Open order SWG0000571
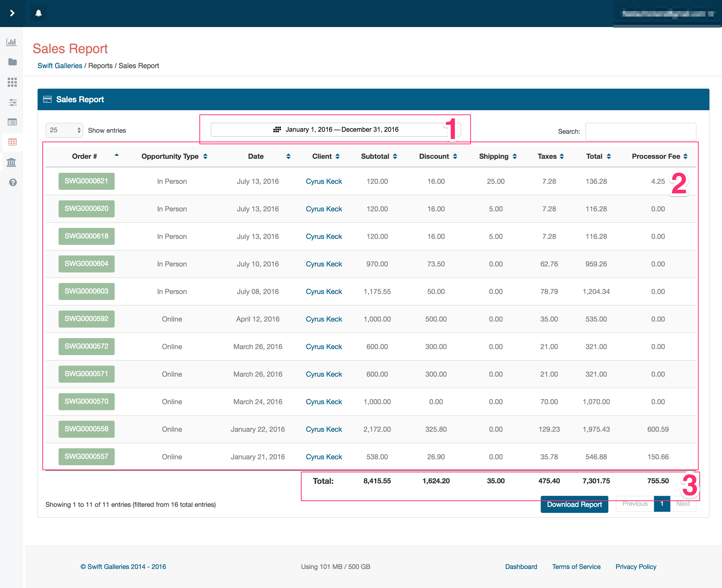 tap(87, 374)
